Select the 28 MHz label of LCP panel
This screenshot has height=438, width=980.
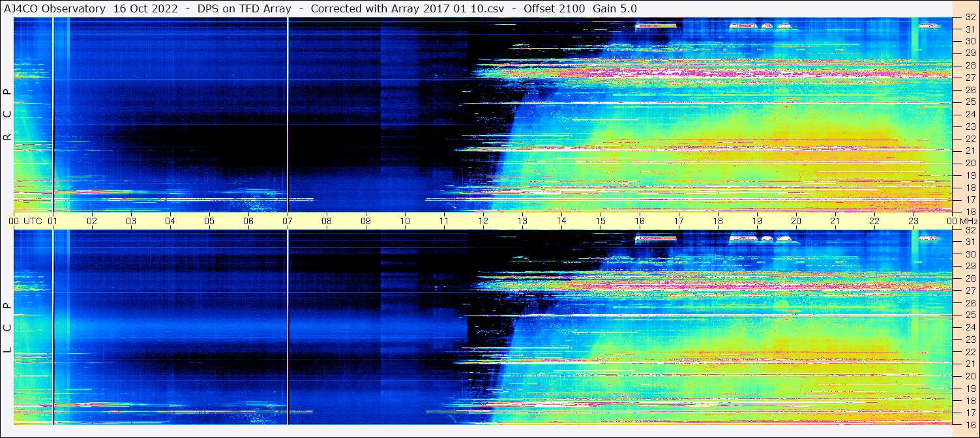pos(970,279)
